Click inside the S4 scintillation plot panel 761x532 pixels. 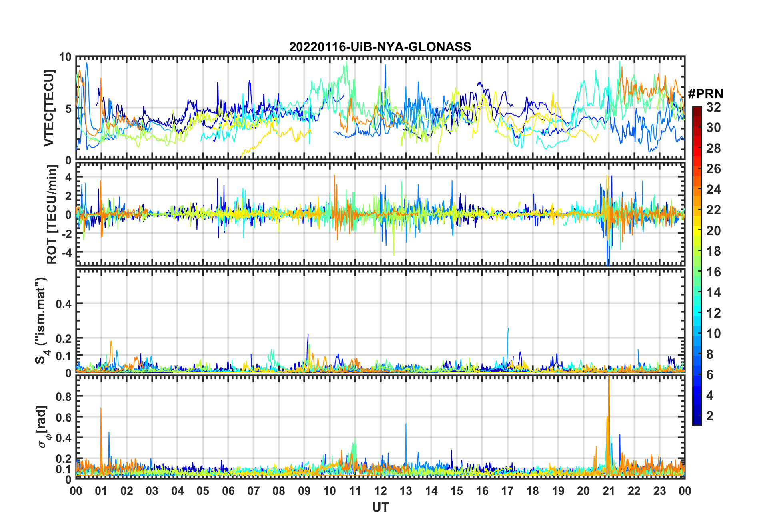click(x=380, y=320)
